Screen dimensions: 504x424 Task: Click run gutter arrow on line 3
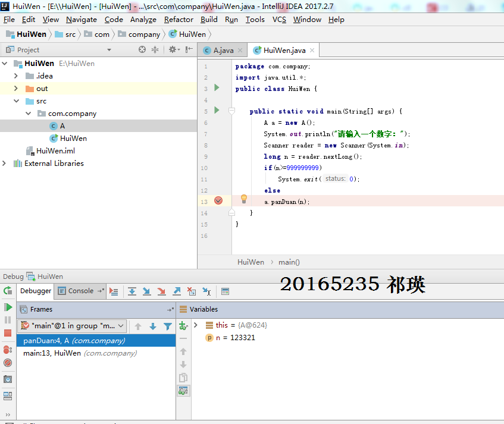point(217,87)
